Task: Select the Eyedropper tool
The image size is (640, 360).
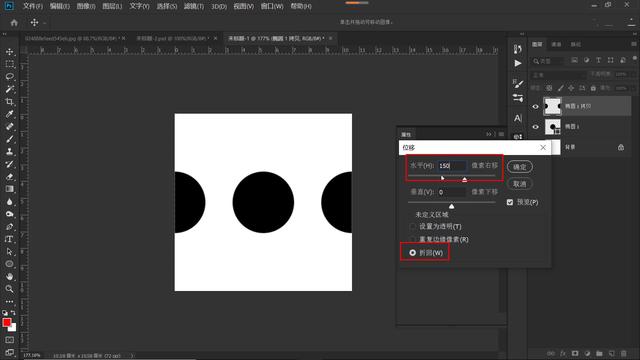Action: click(9, 114)
